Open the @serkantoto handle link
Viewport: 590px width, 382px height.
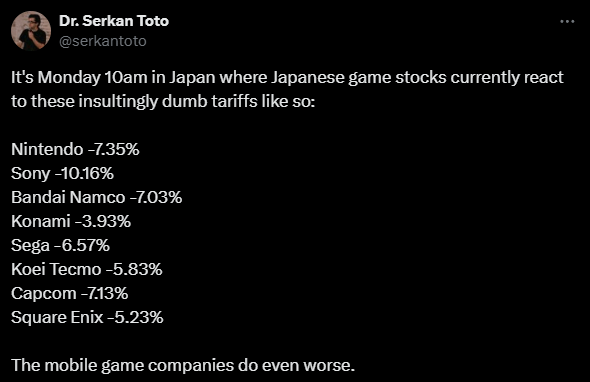coord(103,41)
